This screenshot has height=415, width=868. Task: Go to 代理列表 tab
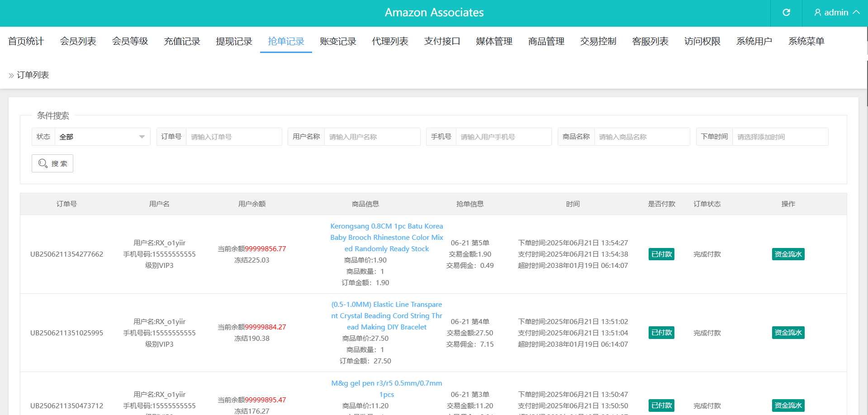390,41
